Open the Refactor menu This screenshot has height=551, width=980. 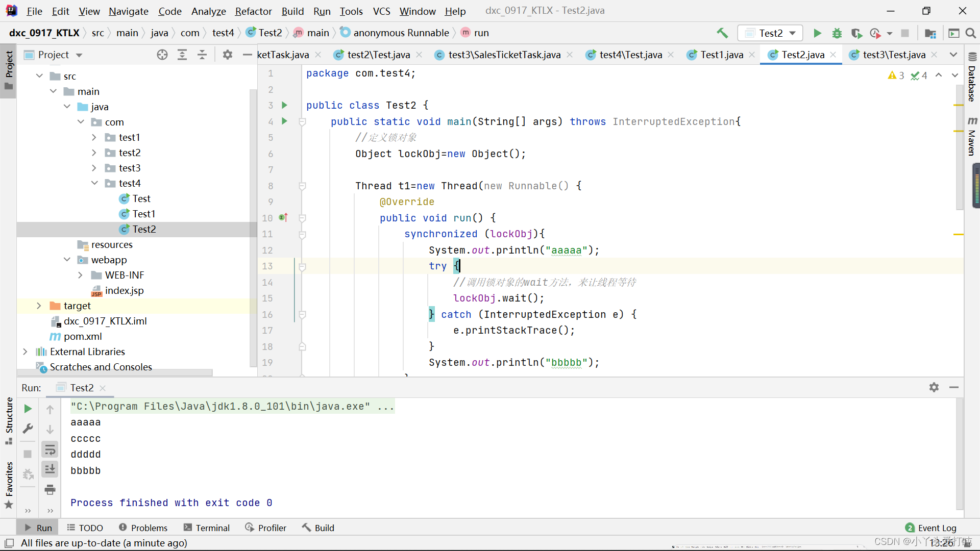pyautogui.click(x=253, y=11)
